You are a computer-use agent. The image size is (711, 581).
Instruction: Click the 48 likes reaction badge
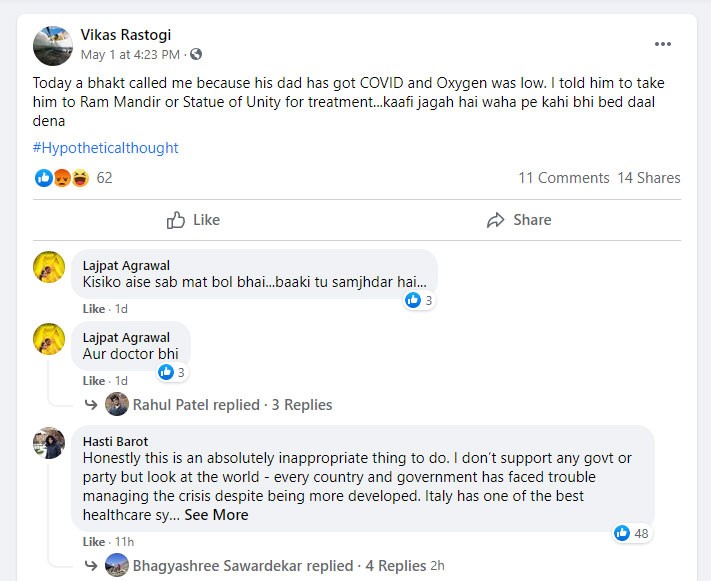pyautogui.click(x=632, y=533)
